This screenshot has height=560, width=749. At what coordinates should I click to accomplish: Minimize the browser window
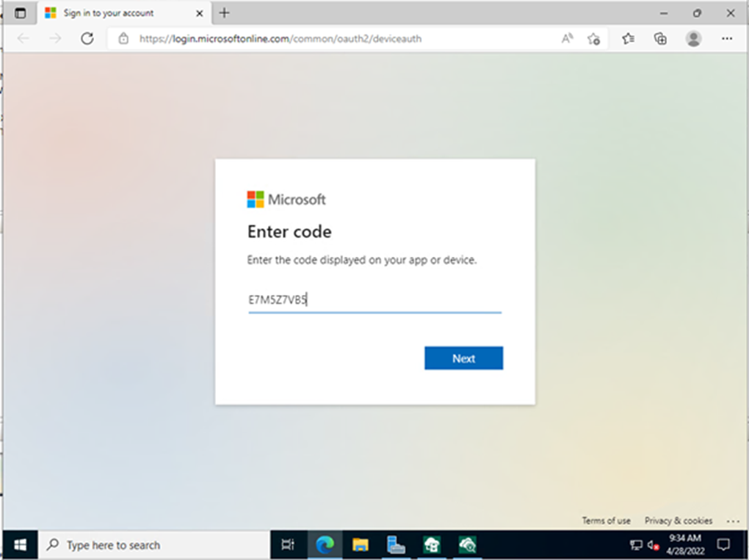pos(664,13)
